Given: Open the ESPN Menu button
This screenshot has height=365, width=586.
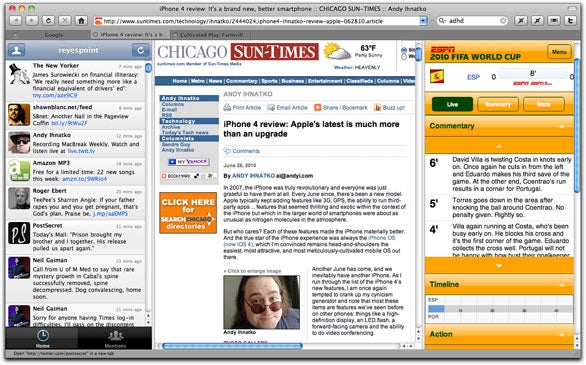Looking at the screenshot, I should tap(559, 52).
